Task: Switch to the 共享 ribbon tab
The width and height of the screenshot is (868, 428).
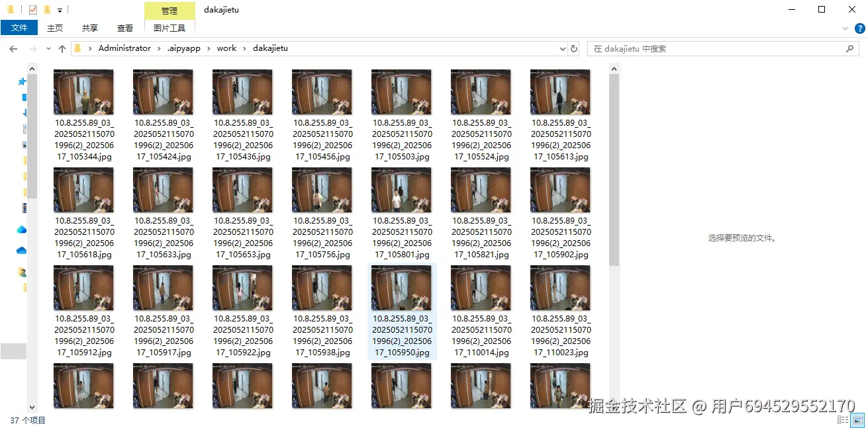Action: tap(90, 28)
